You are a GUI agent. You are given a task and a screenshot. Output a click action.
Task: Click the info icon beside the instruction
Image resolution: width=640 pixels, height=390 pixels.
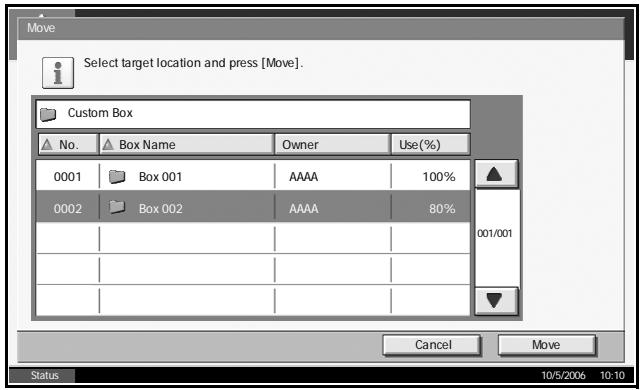(x=58, y=73)
